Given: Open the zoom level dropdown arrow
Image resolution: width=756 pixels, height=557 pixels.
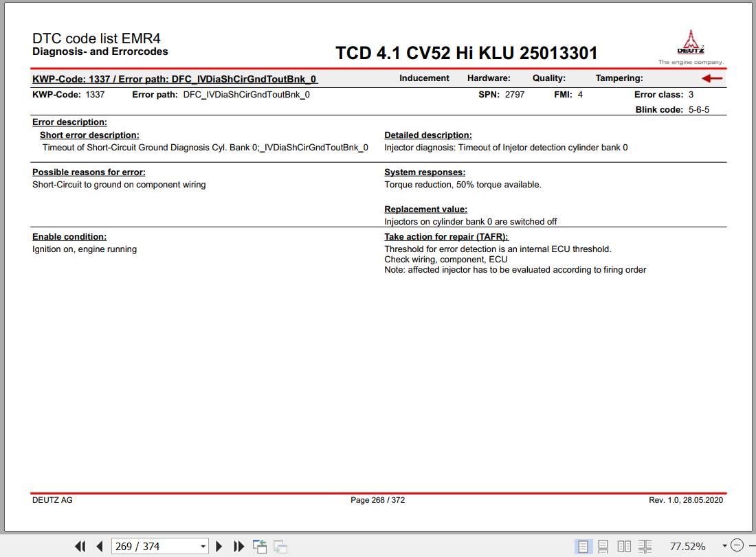Looking at the screenshot, I should click(724, 546).
